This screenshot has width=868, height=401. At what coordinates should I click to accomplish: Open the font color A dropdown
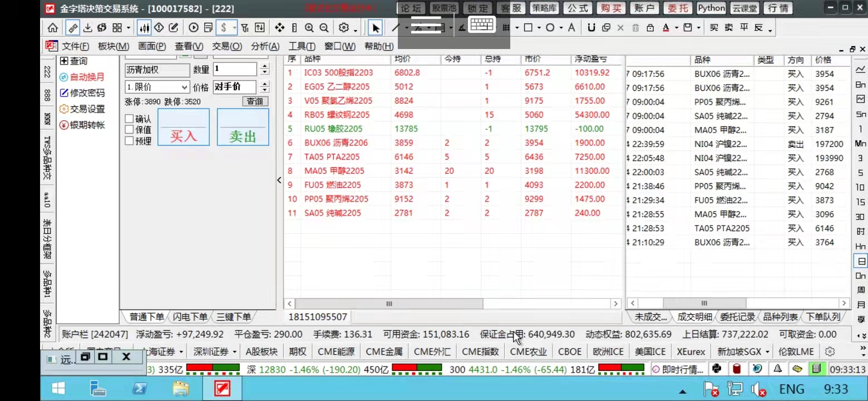pyautogui.click(x=677, y=28)
